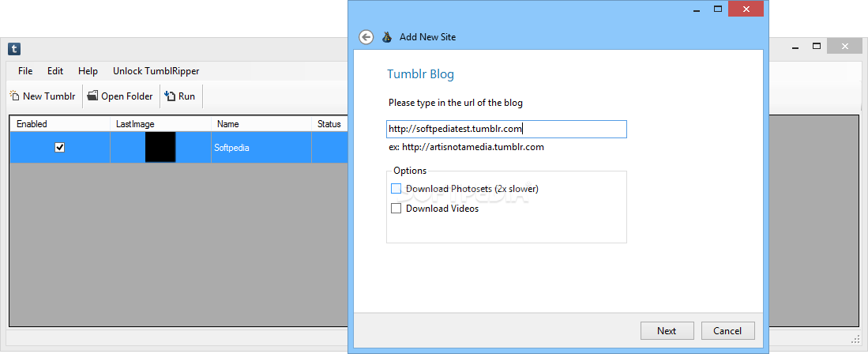Image resolution: width=868 pixels, height=354 pixels.
Task: Open the Help menu
Action: pos(88,71)
